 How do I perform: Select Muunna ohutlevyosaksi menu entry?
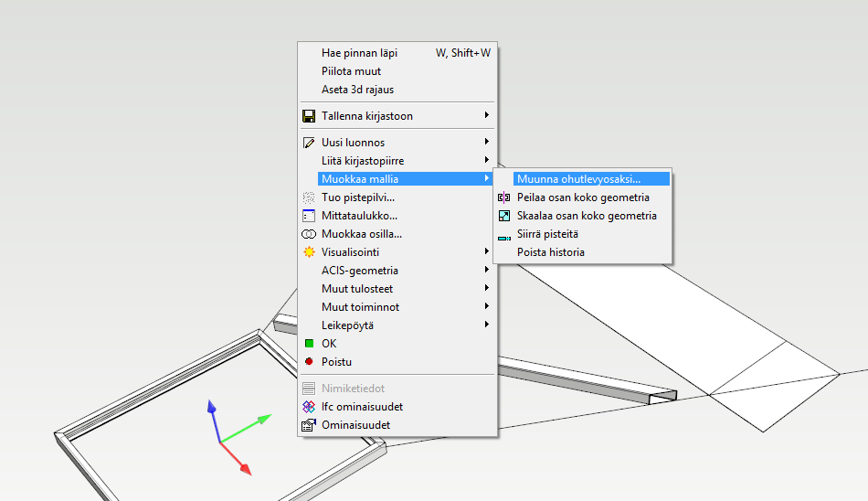tap(578, 179)
